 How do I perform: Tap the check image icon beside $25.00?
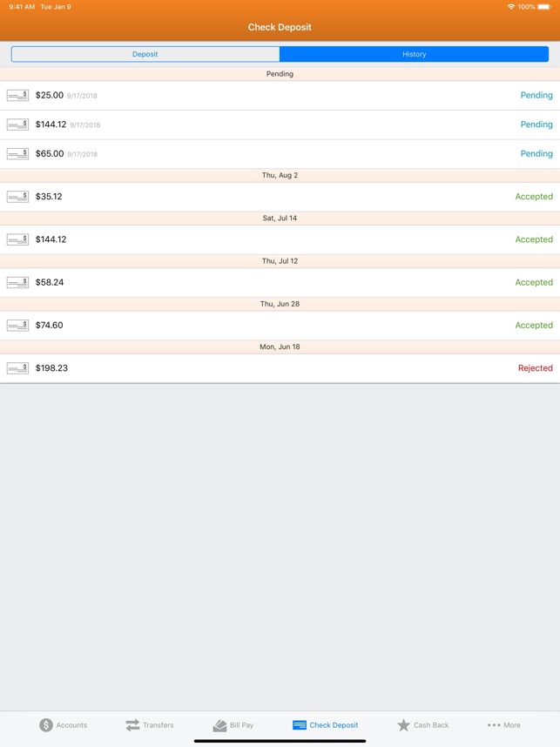tap(17, 95)
